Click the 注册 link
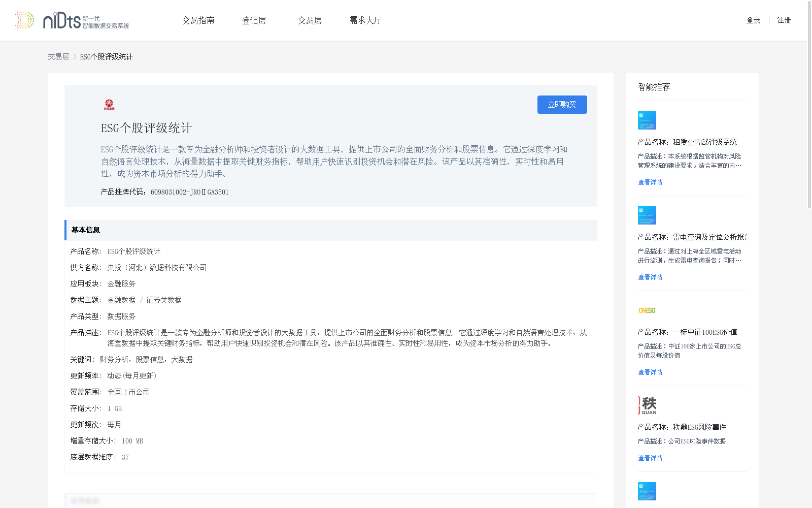Screen dimensions: 812x508 [784, 20]
